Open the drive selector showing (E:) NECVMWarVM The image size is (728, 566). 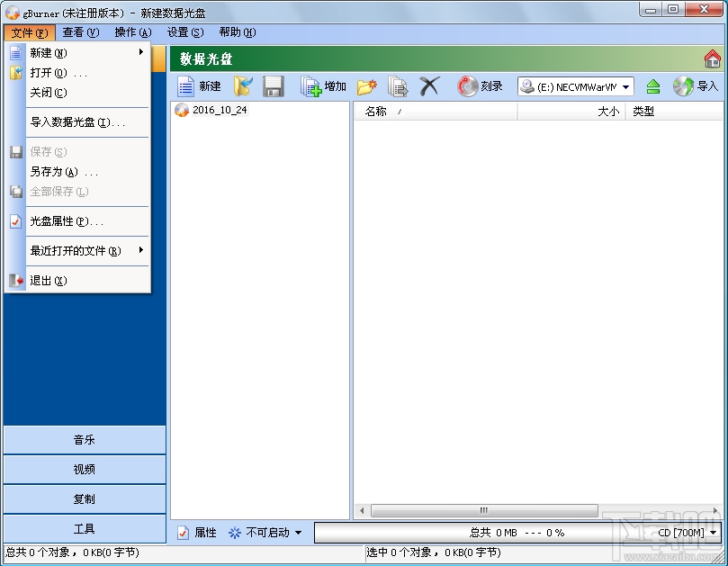[574, 85]
